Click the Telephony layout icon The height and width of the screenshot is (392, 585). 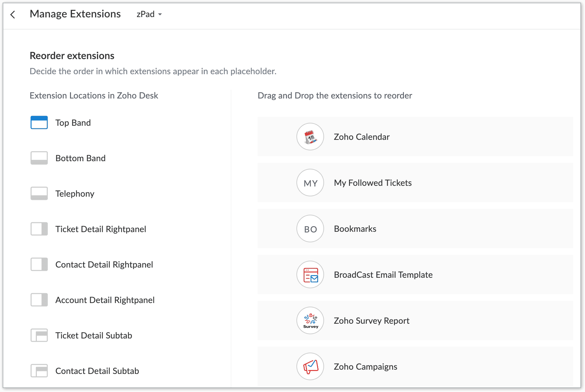(39, 193)
